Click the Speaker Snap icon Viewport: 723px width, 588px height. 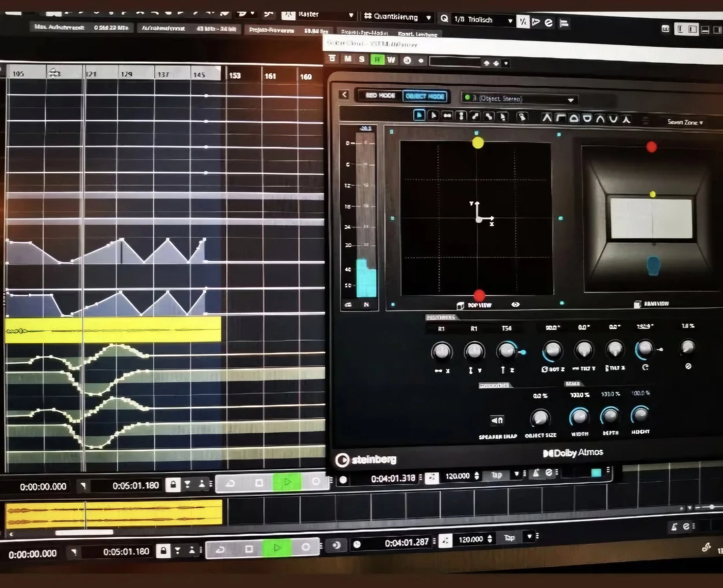[x=497, y=420]
